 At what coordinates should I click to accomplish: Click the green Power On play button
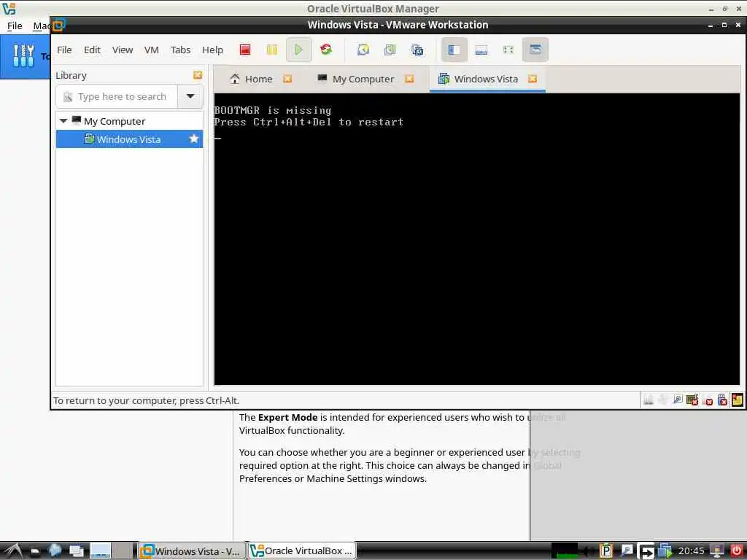298,50
